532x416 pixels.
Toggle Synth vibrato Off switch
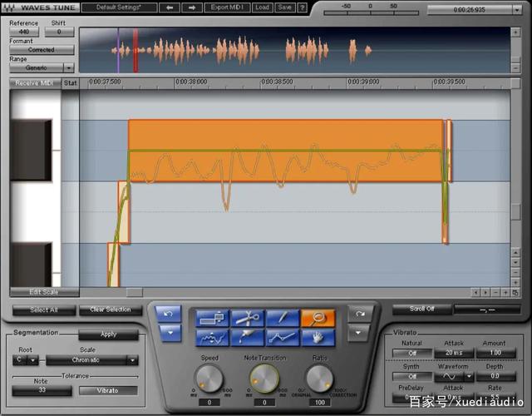[412, 376]
